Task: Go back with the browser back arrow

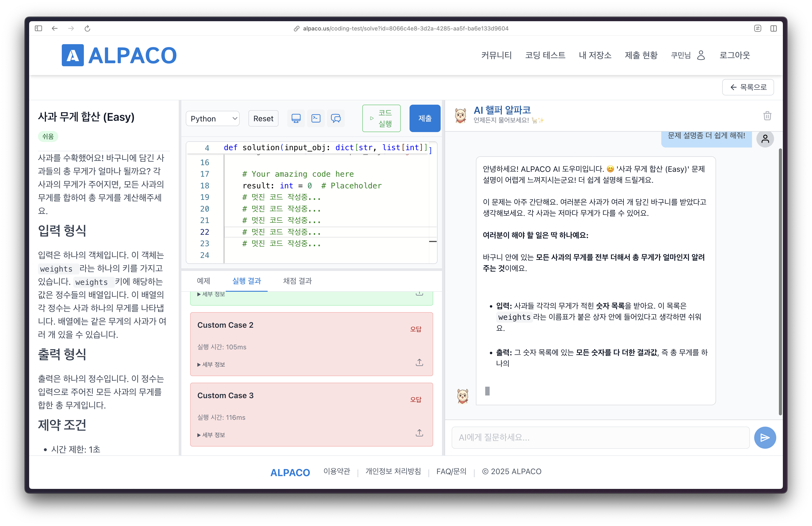Action: pyautogui.click(x=55, y=28)
